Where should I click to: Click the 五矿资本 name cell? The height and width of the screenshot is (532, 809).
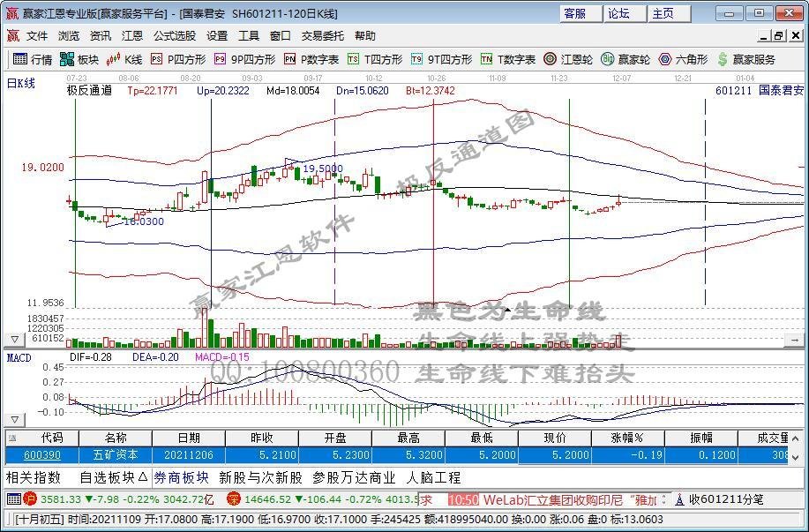click(x=116, y=455)
